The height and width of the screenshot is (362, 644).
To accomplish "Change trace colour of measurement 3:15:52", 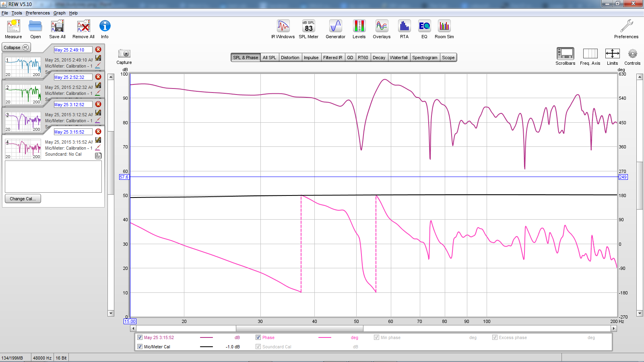I will click(x=98, y=147).
